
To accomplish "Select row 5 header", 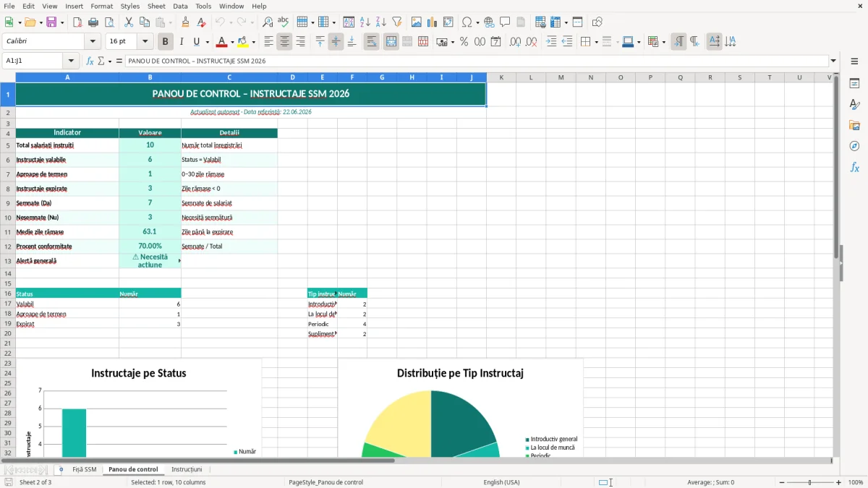I will [8, 145].
